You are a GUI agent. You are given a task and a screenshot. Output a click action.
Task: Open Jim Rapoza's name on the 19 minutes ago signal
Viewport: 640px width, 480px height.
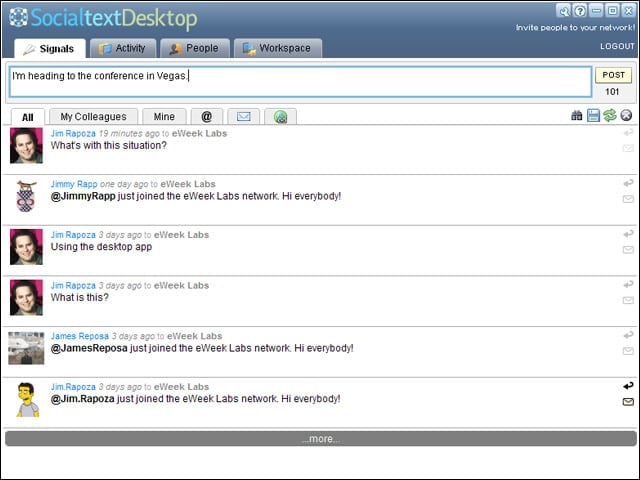pos(73,133)
